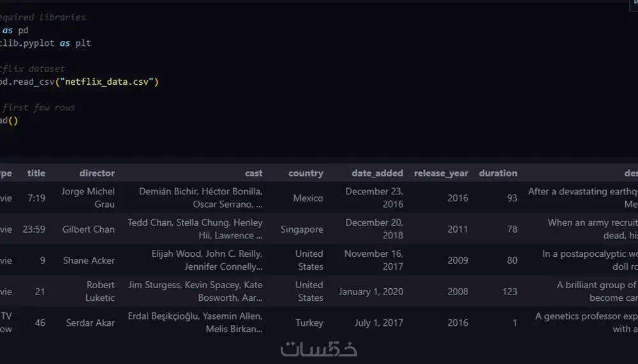Click cast cell starting "Erdal Beşikçioğlu"
Image resolution: width=638 pixels, height=364 pixels.
(x=195, y=323)
